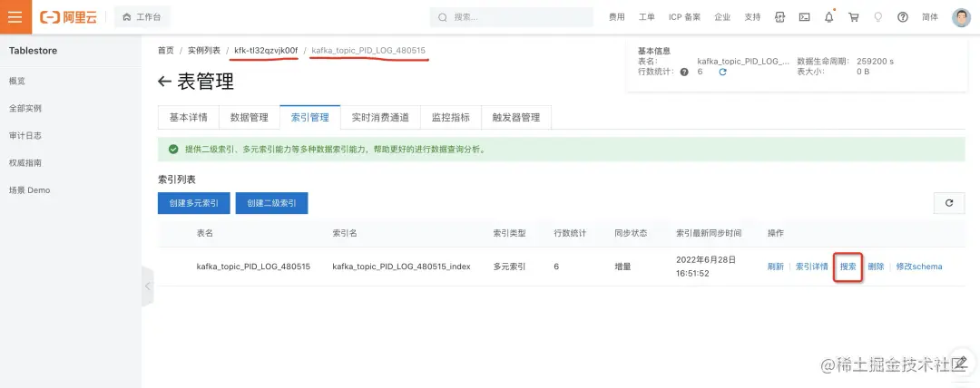This screenshot has width=980, height=388.
Task: Open the user avatar menu
Action: (961, 17)
